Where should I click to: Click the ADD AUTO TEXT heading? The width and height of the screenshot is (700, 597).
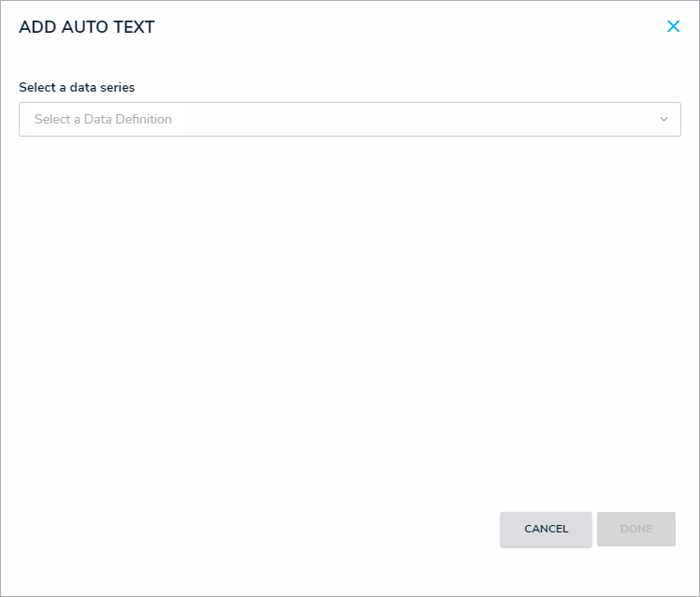pyautogui.click(x=87, y=27)
